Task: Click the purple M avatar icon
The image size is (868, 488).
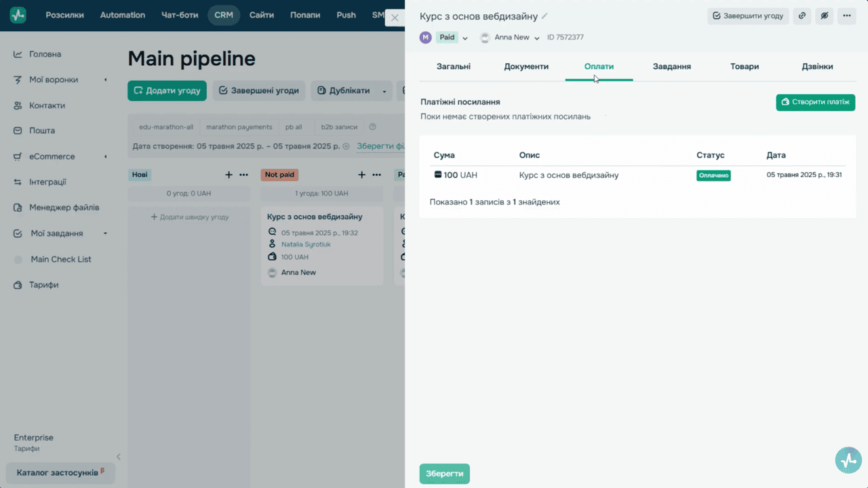Action: tap(425, 37)
